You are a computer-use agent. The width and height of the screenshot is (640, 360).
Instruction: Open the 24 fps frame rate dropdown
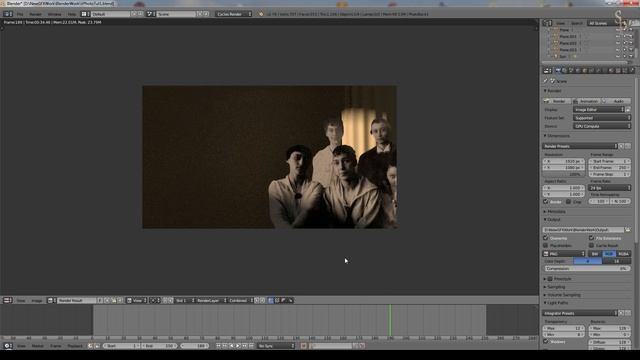click(609, 188)
